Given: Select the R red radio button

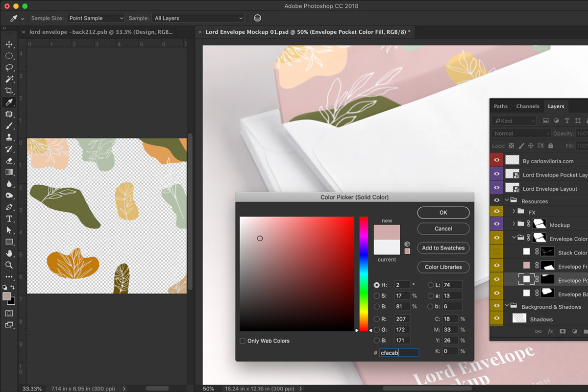Looking at the screenshot, I should click(377, 319).
